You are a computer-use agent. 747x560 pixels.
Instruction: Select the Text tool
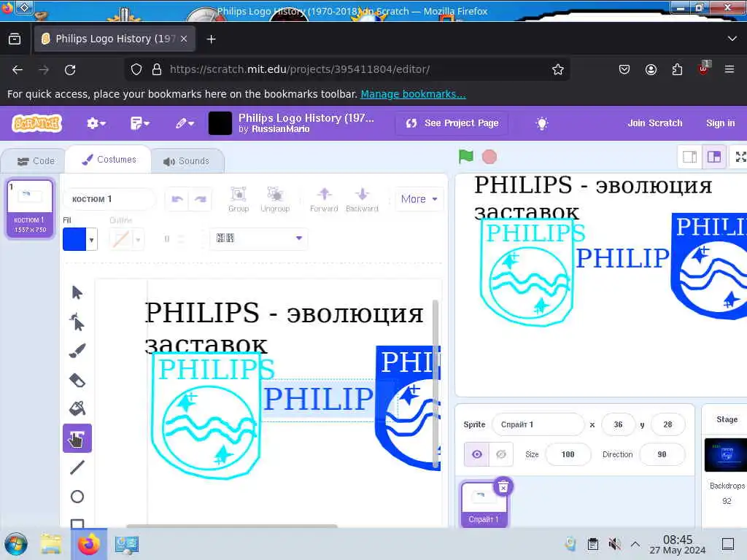[x=77, y=438]
